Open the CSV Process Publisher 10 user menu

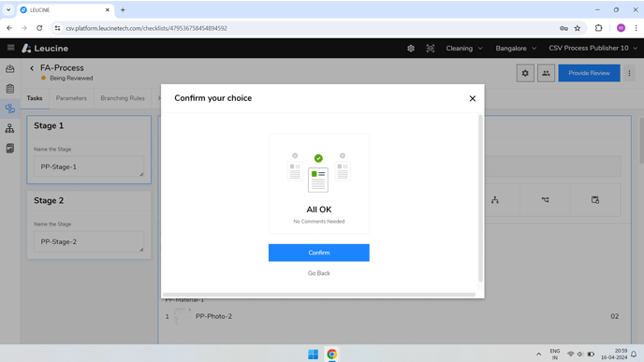click(593, 49)
